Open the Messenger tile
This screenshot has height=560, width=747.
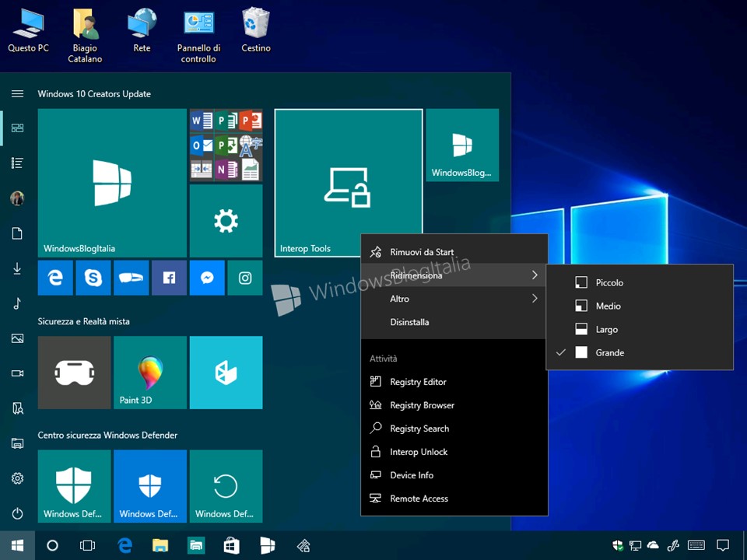tap(207, 278)
